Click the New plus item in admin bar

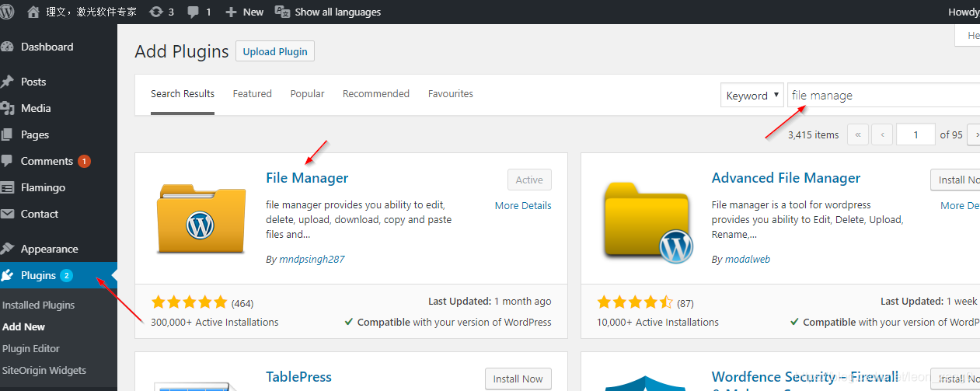tap(244, 12)
